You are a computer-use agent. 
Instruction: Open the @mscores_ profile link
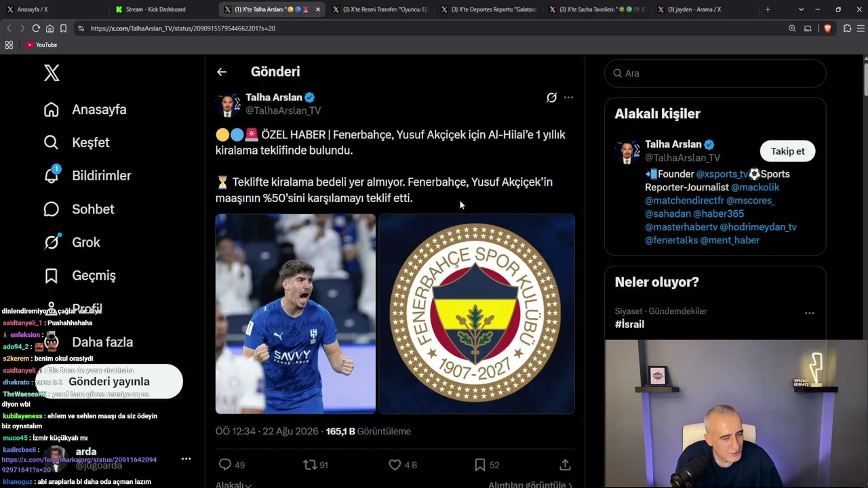[x=751, y=201]
